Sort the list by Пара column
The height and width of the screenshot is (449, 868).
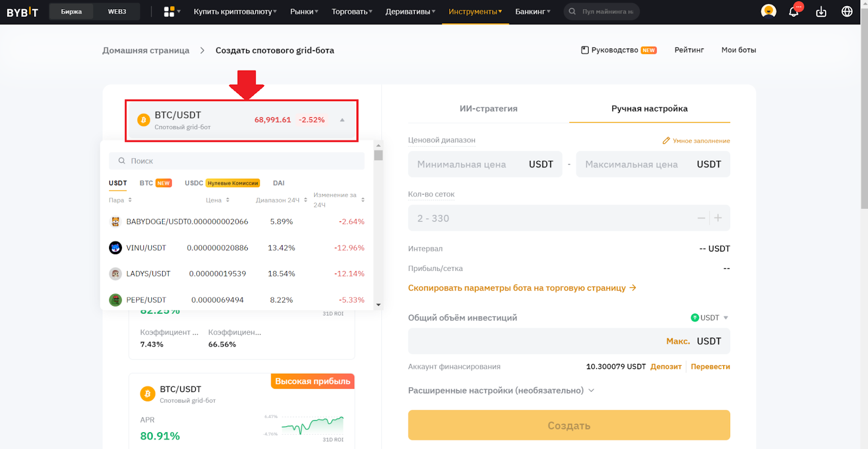tap(120, 200)
